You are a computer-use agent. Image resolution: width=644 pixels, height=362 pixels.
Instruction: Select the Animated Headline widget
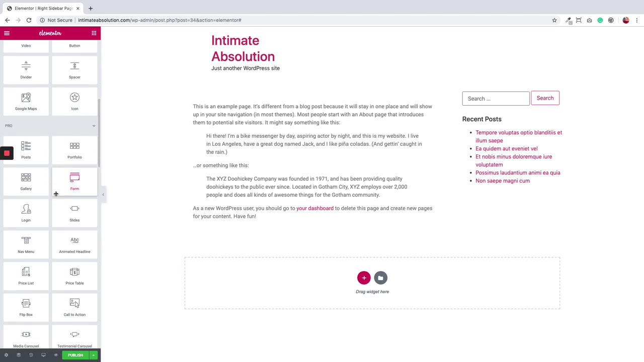(74, 244)
